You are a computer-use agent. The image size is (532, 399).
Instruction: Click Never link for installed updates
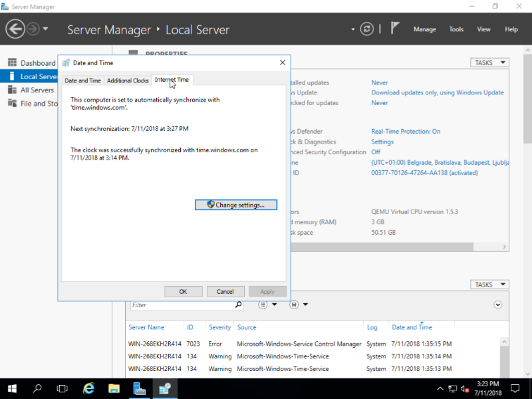coord(379,82)
